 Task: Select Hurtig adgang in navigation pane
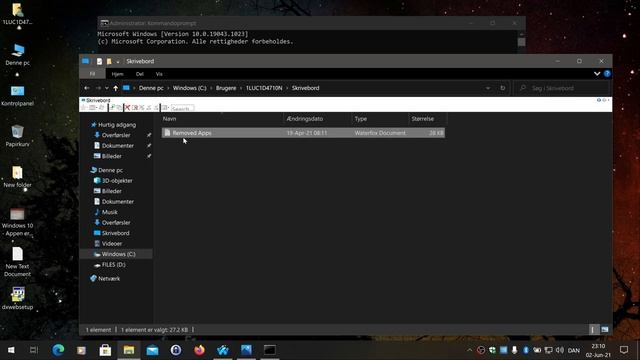[117, 125]
